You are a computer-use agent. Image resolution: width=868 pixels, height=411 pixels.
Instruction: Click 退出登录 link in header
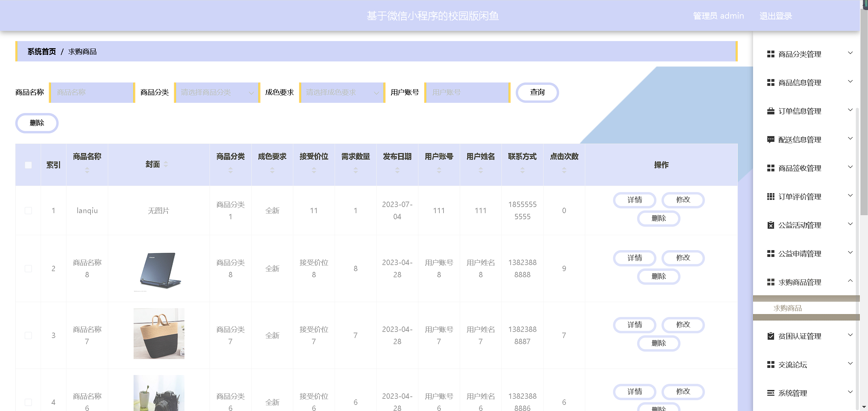pyautogui.click(x=775, y=16)
